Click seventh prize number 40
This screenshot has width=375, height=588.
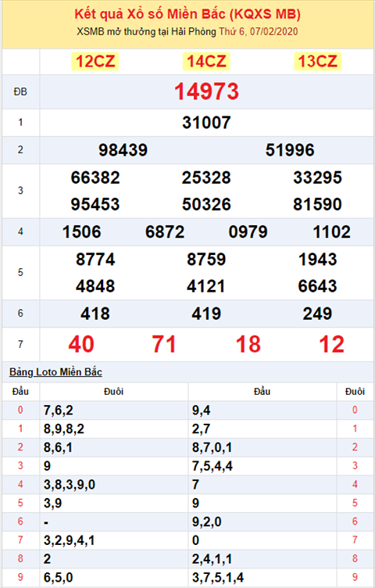coord(81,344)
